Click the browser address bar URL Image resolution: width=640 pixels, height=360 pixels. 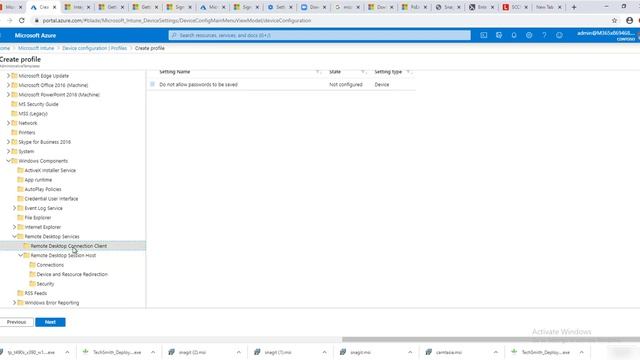click(177, 20)
